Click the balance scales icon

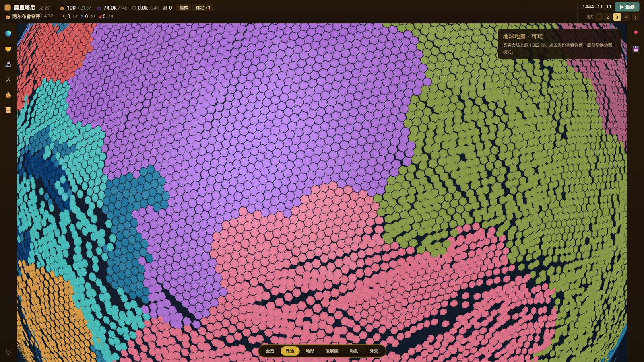pyautogui.click(x=165, y=8)
